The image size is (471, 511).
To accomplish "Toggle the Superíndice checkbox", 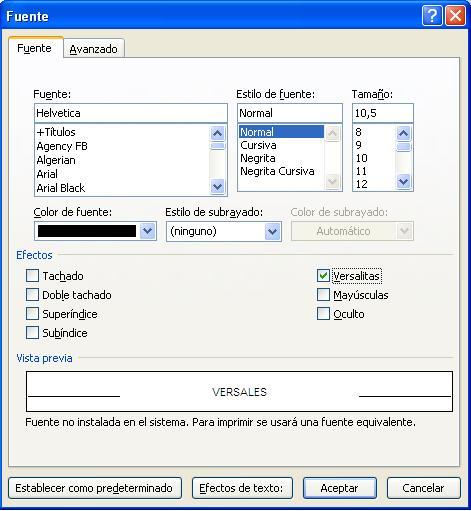I will click(x=32, y=314).
